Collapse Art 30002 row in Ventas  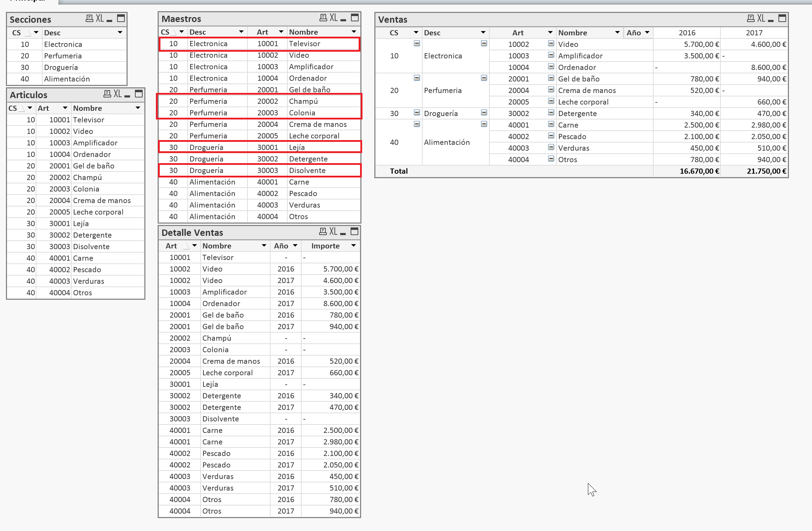click(551, 112)
